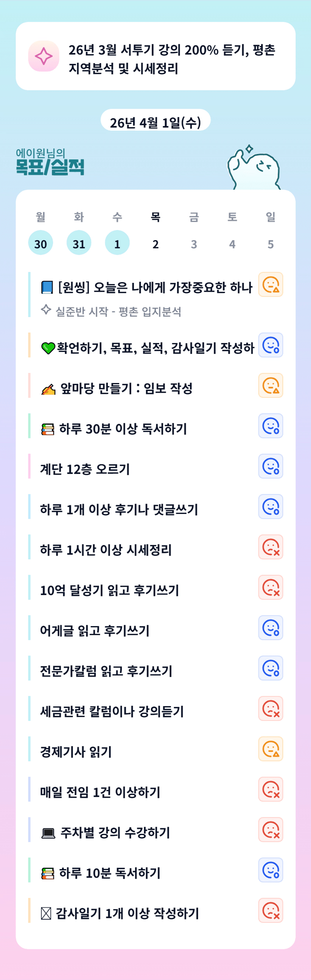Toggle status for 매일 전임 1건 이상하기
This screenshot has width=311, height=980.
[x=270, y=789]
